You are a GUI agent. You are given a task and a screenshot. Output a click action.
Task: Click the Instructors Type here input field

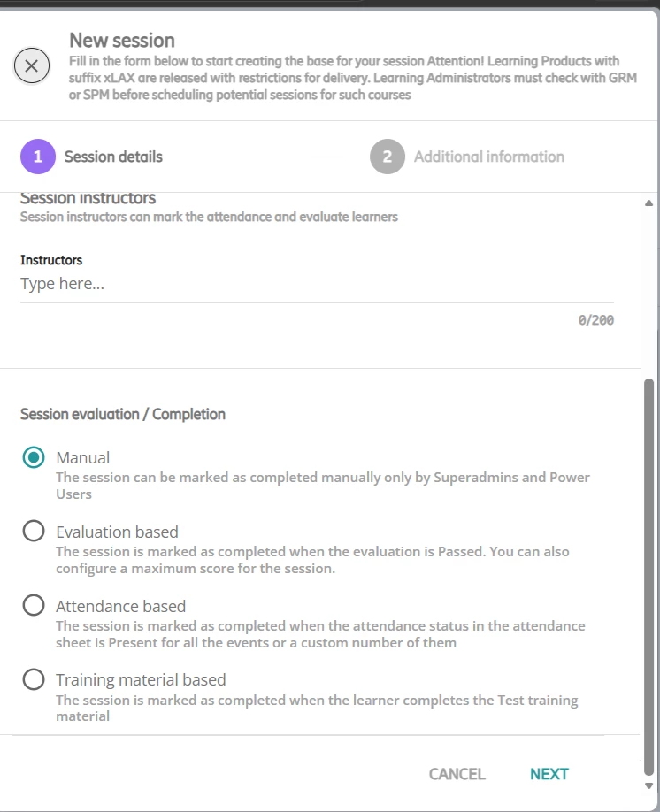coord(317,284)
